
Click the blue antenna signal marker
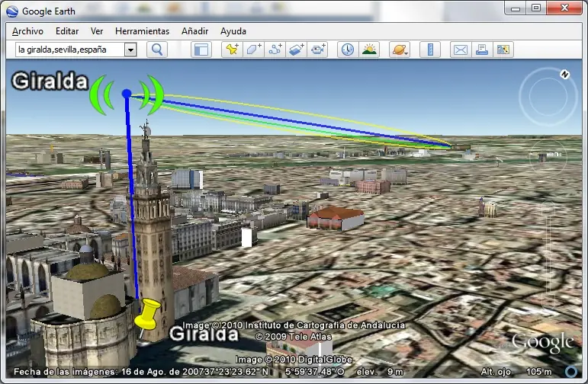point(127,94)
